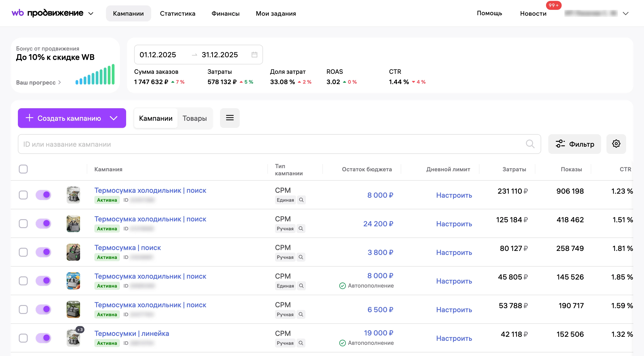Image resolution: width=644 pixels, height=356 pixels.
Task: Switch to the Товары tab
Action: click(x=195, y=118)
